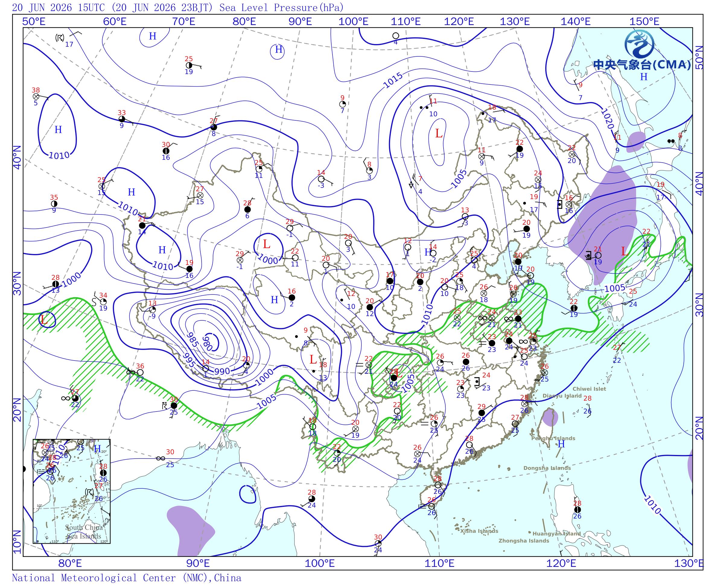Click the red L beside the 1000 isobar loop
The width and height of the screenshot is (716, 588).
coord(266,244)
